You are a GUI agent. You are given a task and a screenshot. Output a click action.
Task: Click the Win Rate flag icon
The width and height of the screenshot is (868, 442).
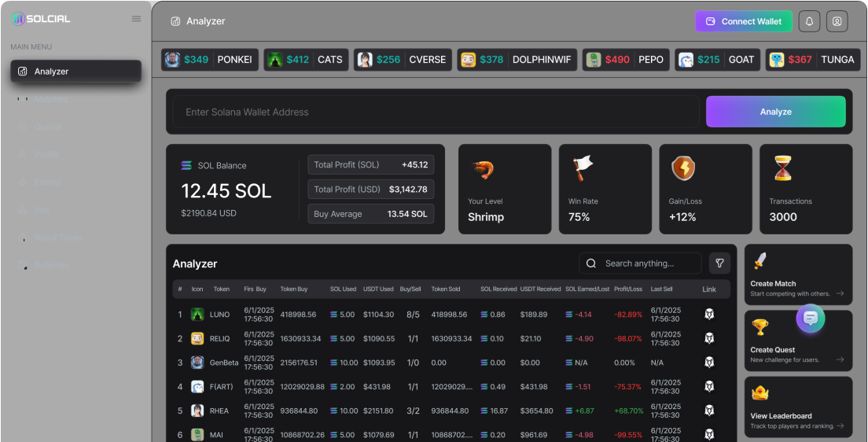pyautogui.click(x=582, y=168)
